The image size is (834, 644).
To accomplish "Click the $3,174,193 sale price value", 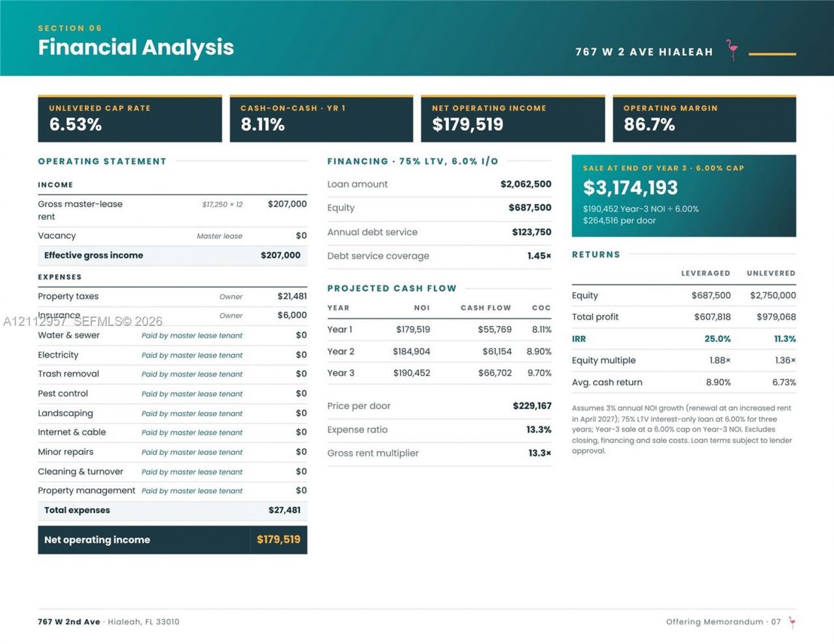I will click(630, 188).
